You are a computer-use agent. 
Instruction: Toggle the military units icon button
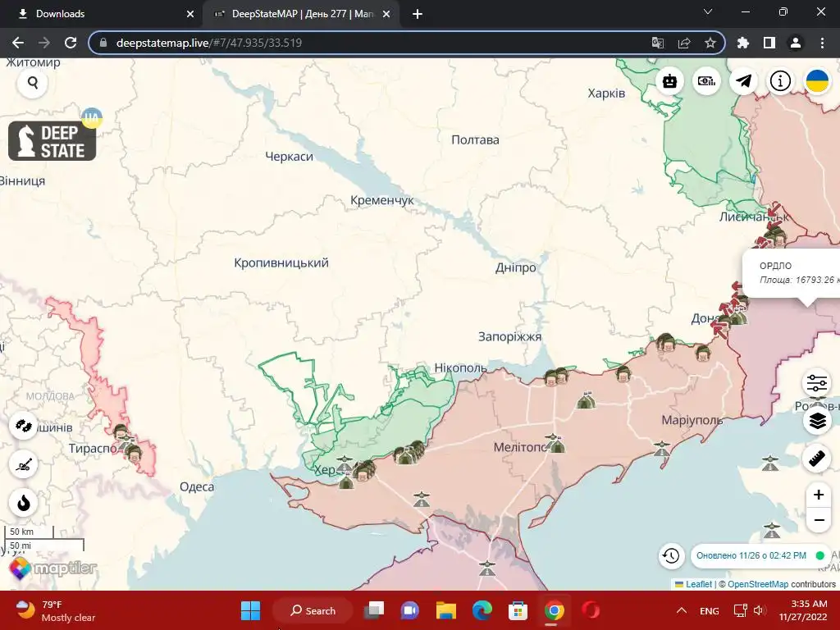click(x=24, y=426)
